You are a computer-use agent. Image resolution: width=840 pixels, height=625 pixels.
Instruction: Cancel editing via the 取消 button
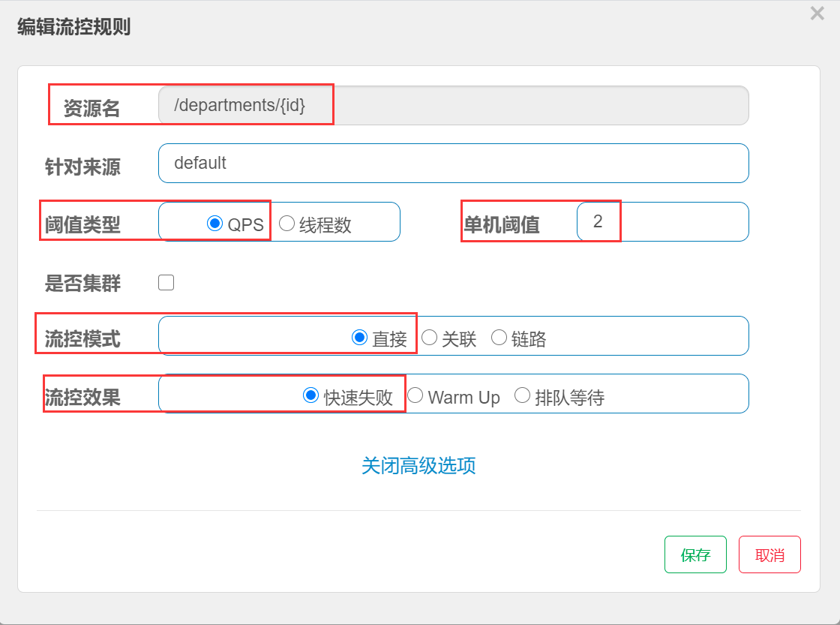click(769, 554)
